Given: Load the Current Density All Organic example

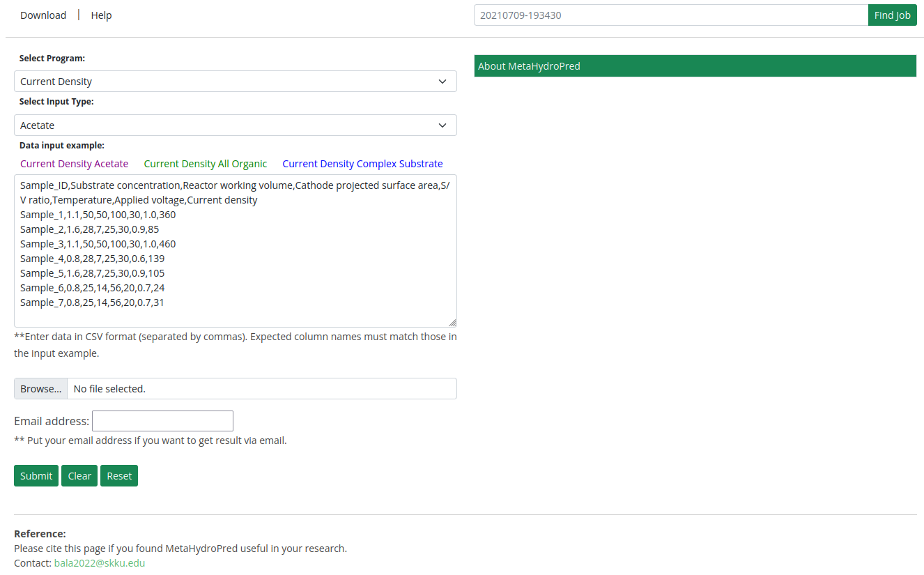Looking at the screenshot, I should click(x=206, y=164).
